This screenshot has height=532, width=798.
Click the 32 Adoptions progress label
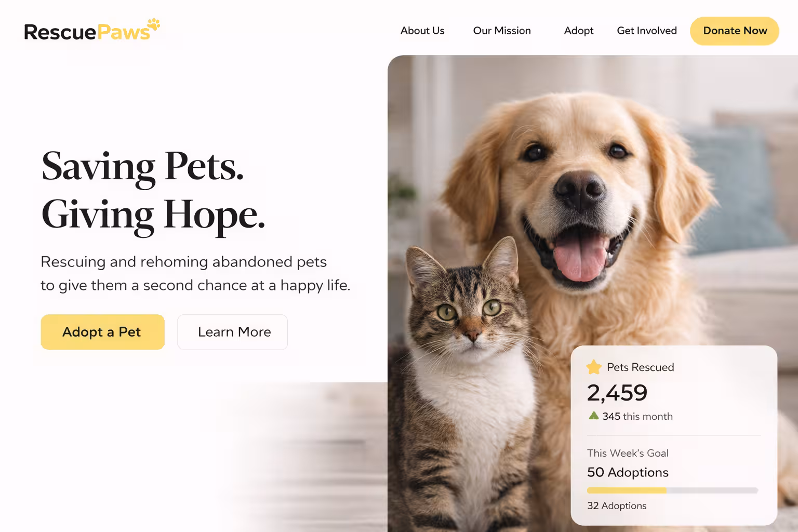click(x=617, y=506)
